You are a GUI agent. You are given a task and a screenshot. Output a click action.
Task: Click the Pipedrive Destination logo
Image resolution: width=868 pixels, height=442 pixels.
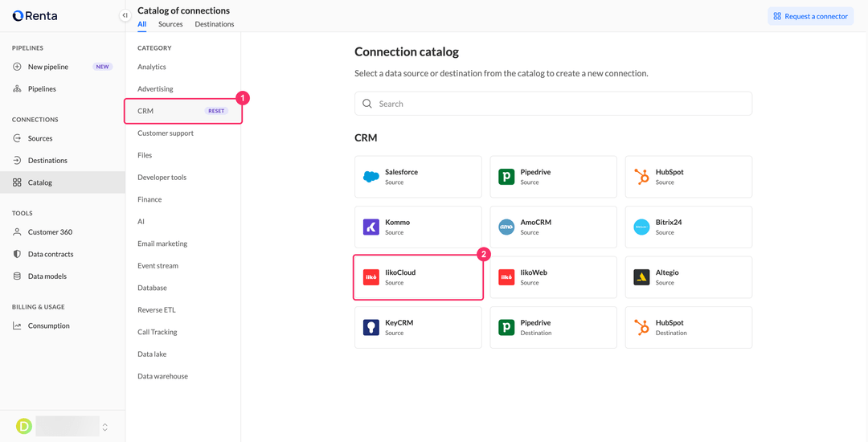tap(506, 328)
